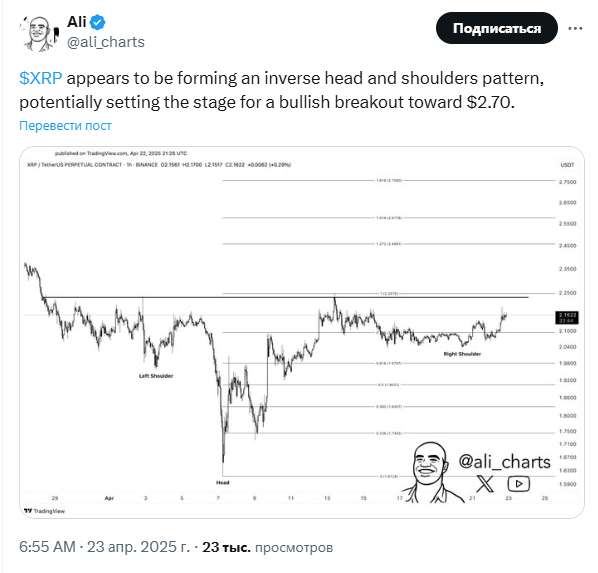Click the TradingView logo at chart bottom

pos(45,511)
